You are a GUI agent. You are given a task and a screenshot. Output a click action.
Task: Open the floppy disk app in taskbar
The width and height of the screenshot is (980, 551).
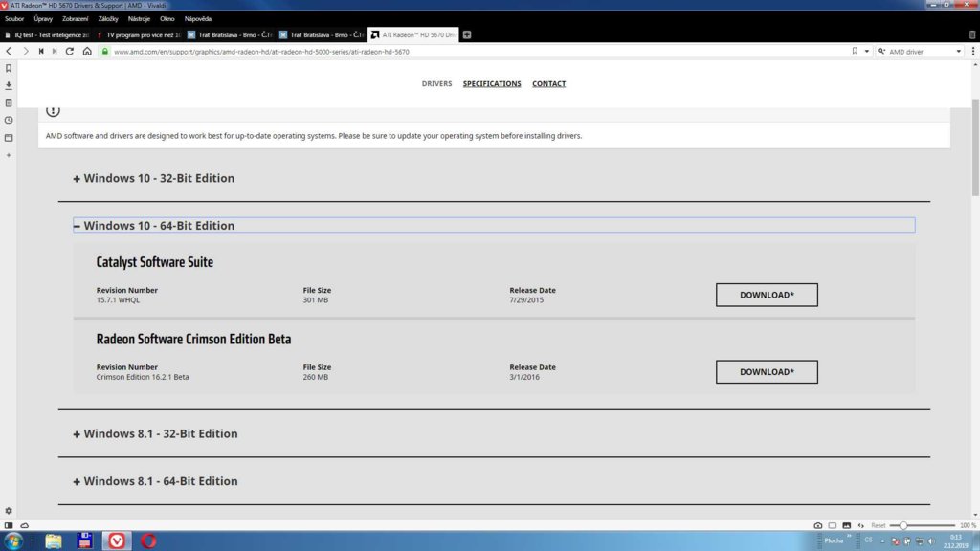point(84,540)
